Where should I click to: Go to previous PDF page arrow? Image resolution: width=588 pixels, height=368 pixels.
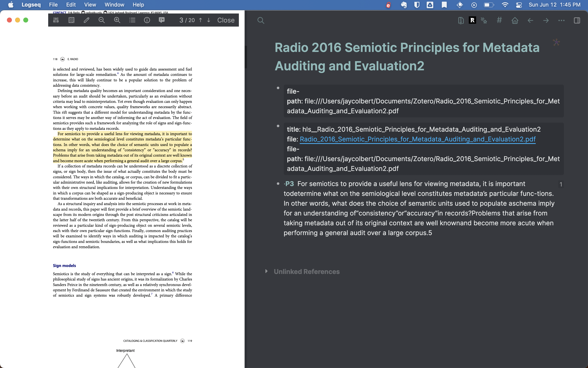point(200,20)
